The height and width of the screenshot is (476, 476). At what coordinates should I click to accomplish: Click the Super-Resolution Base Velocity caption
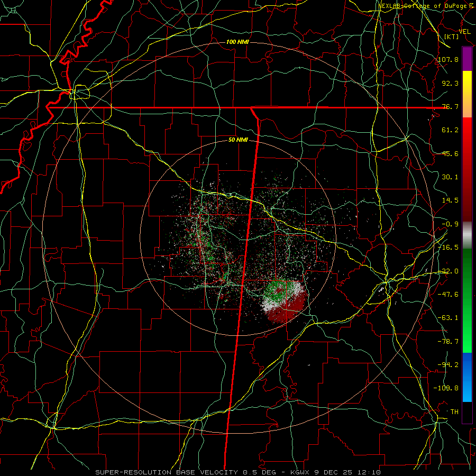[x=238, y=472]
